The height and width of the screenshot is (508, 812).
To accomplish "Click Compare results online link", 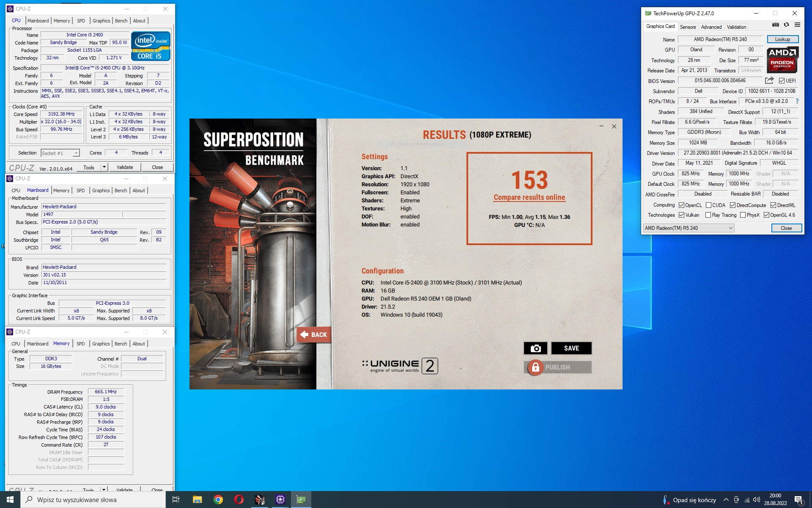I will pos(529,197).
